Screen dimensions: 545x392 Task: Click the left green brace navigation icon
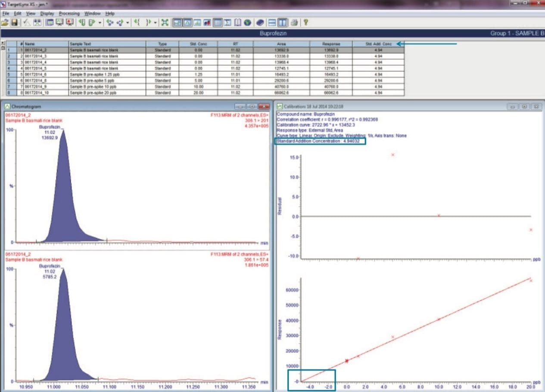pos(137,22)
